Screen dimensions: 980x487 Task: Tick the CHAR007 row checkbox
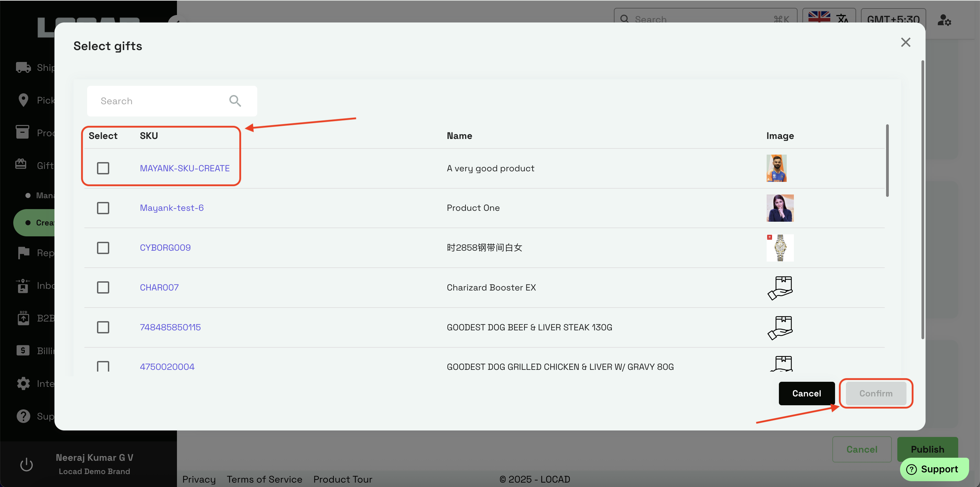click(x=103, y=287)
